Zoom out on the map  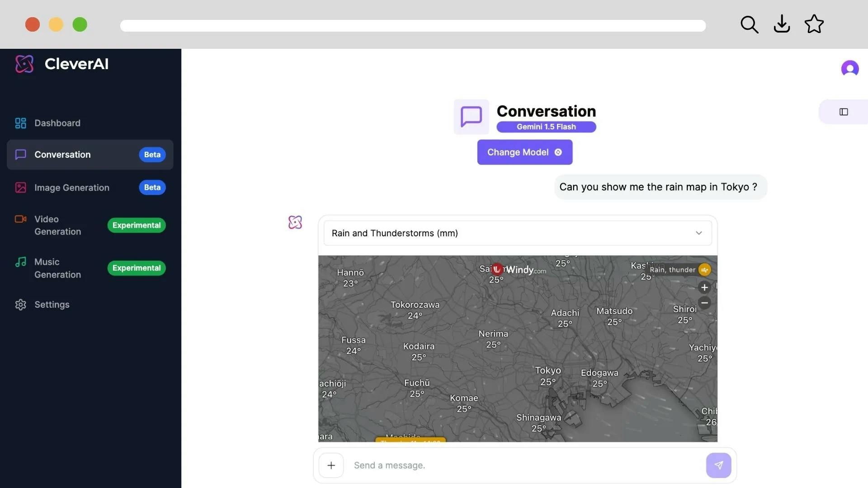704,303
